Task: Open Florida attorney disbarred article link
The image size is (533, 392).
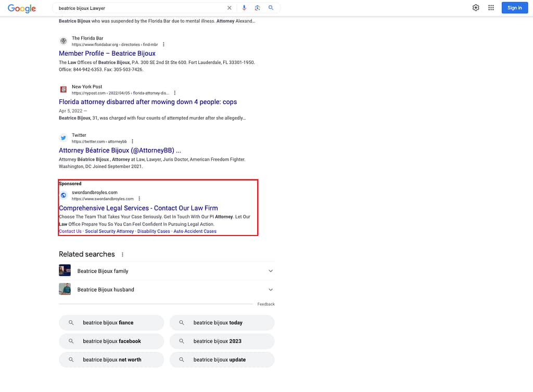Action: [148, 102]
